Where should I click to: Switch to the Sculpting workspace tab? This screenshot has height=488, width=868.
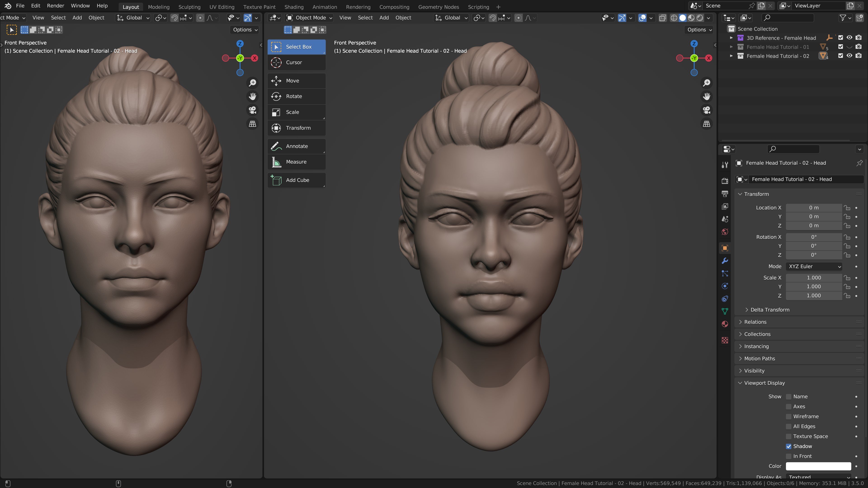click(x=189, y=7)
